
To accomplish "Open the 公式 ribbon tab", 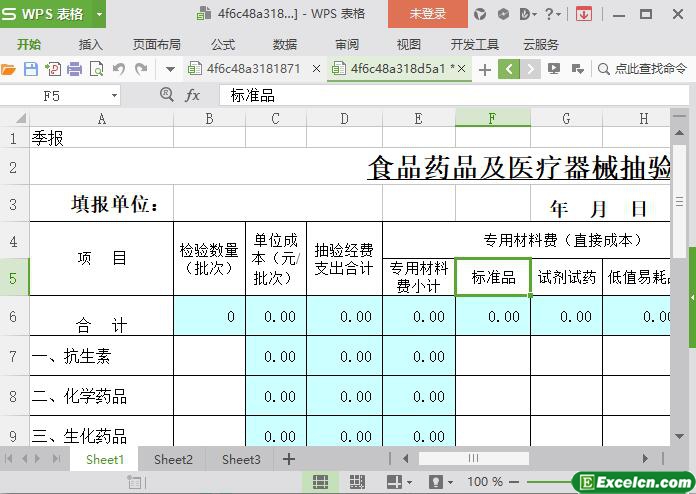I will pos(223,44).
